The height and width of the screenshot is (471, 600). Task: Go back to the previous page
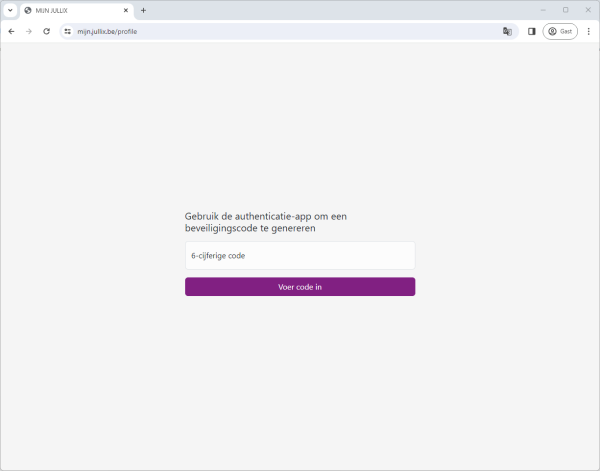coord(11,31)
